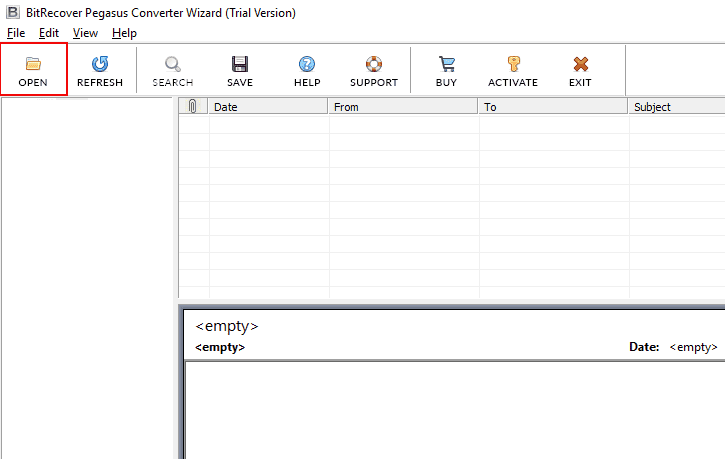The height and width of the screenshot is (459, 725).
Task: Click the Save floppy disk icon
Action: pyautogui.click(x=240, y=64)
